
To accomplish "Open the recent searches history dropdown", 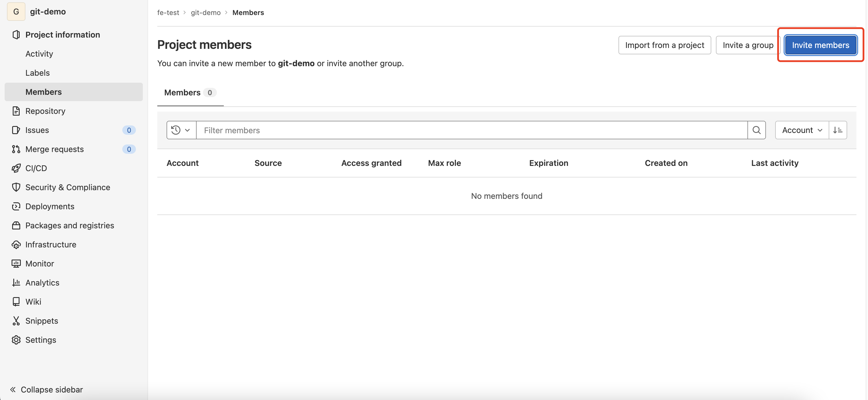I will pos(181,130).
